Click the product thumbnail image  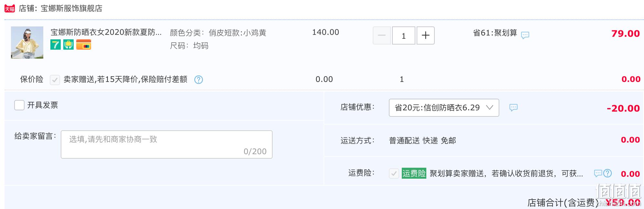point(27,43)
